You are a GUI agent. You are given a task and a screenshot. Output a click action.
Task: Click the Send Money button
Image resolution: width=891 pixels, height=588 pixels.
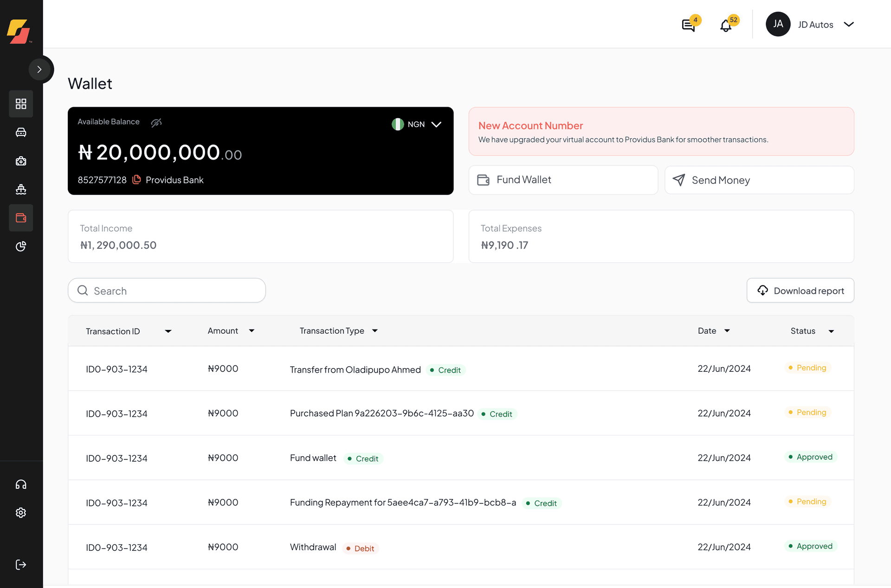coord(759,180)
